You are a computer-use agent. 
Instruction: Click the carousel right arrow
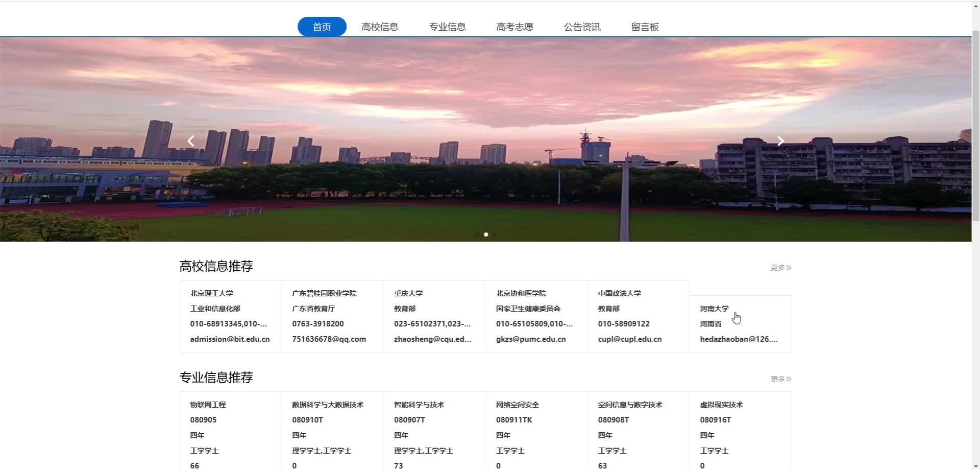point(780,140)
